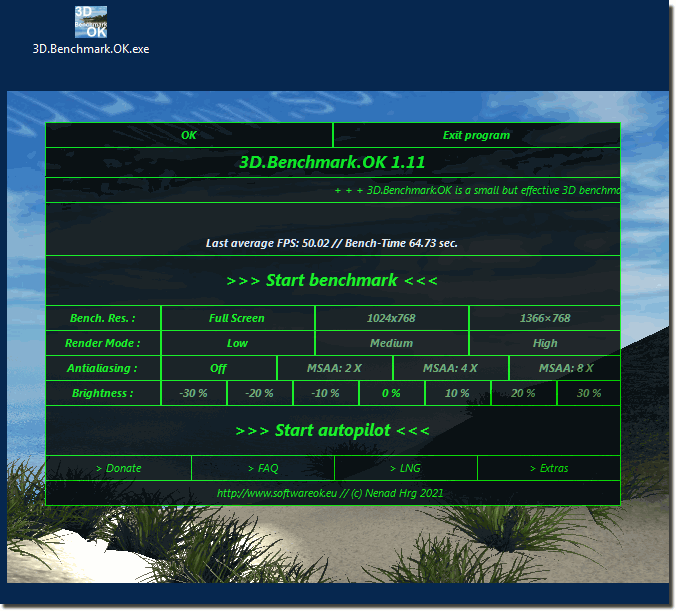Select Full Screen bench resolution

[x=237, y=318]
